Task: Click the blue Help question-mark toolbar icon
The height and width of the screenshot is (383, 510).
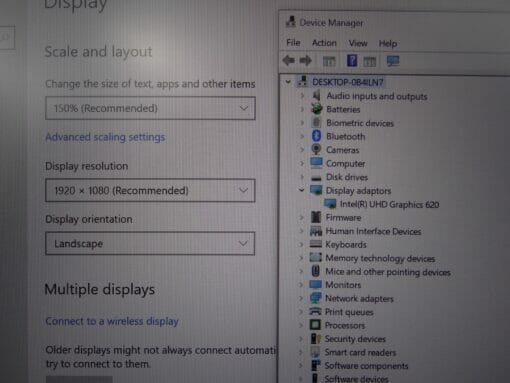Action: point(352,61)
